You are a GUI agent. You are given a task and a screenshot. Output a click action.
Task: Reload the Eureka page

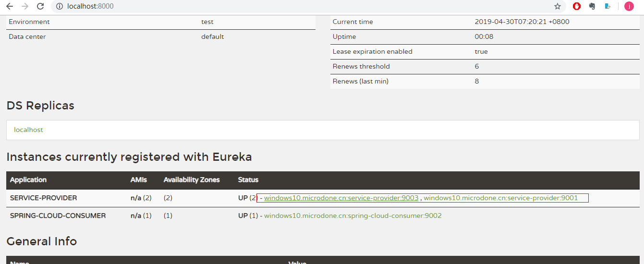[x=40, y=6]
